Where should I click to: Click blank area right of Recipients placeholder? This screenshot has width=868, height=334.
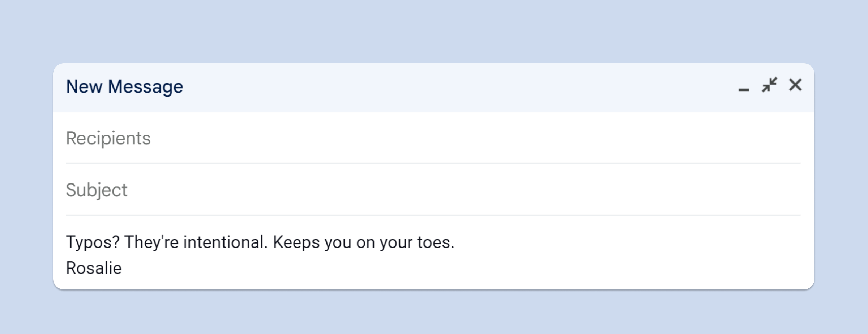click(x=470, y=138)
